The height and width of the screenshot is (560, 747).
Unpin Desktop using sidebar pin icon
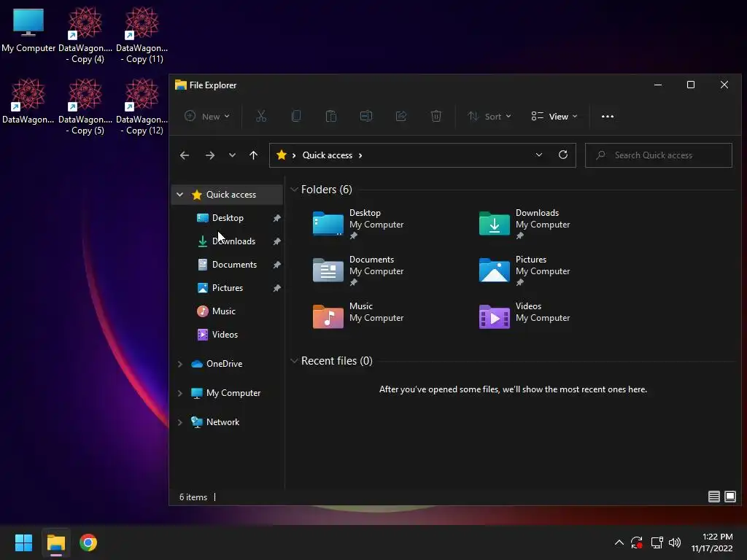pyautogui.click(x=276, y=218)
